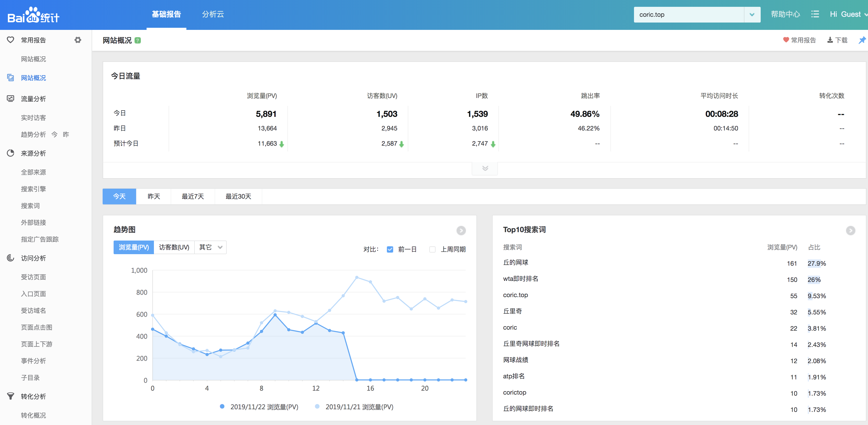The height and width of the screenshot is (425, 868).
Task: Switch to the 昨天 date tab
Action: tap(154, 196)
